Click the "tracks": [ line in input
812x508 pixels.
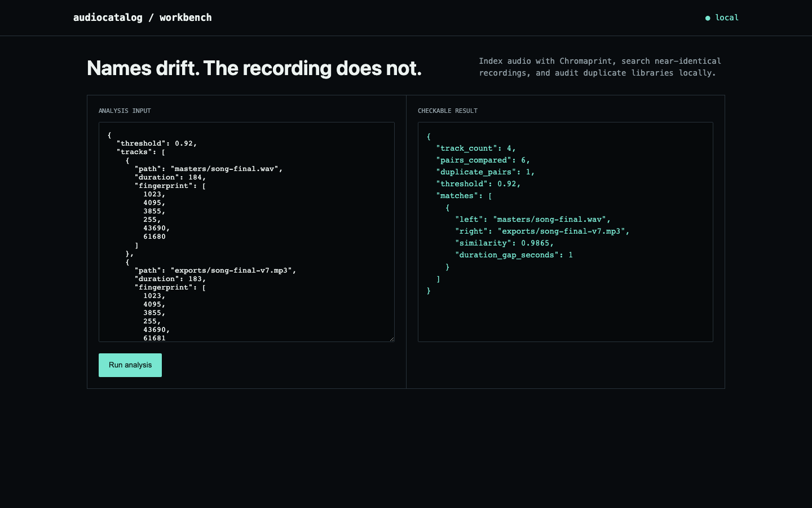click(x=141, y=152)
